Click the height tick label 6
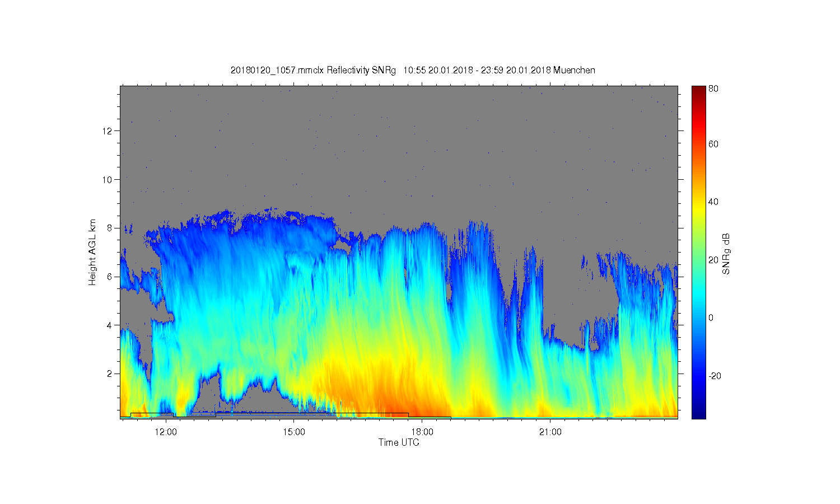 click(110, 277)
